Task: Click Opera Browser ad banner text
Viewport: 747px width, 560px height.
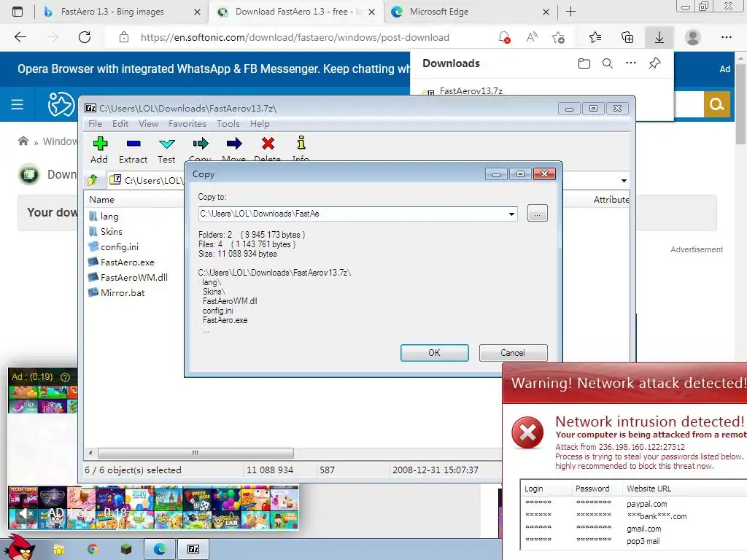Action: pos(214,69)
